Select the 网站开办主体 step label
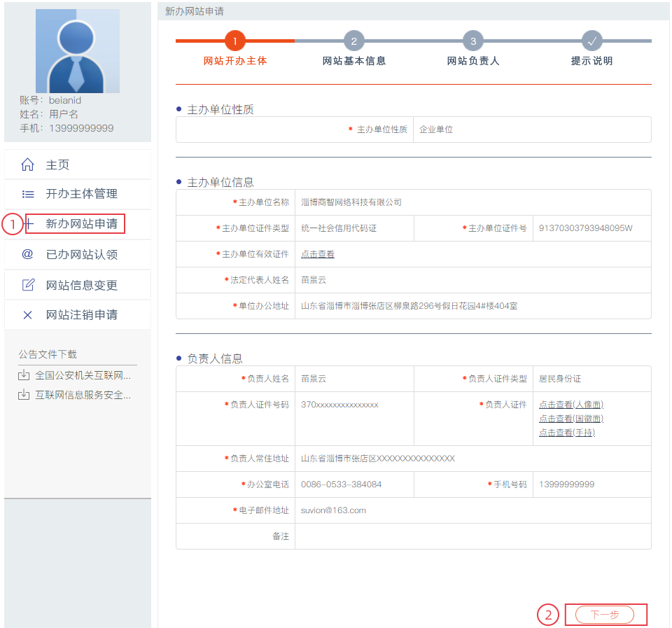This screenshot has width=672, height=628. [x=235, y=61]
